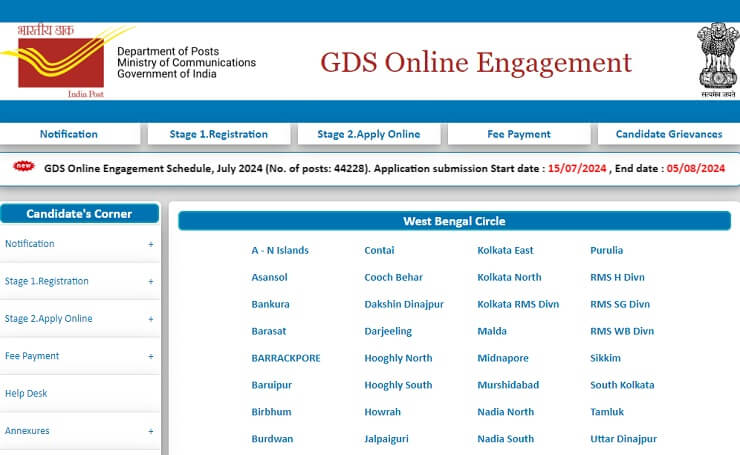
Task: Open the Uttar Dinajpur division link
Action: point(623,439)
